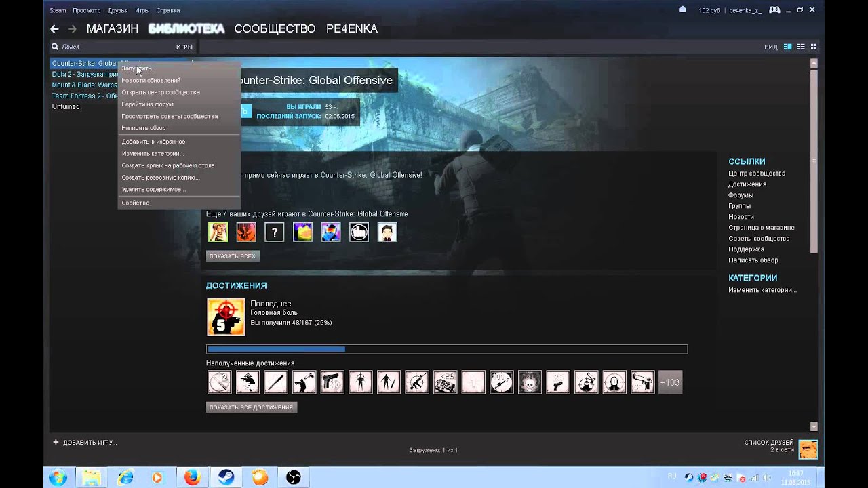Open Internet Explorer from taskbar
Screen dimensions: 868x488
pos(125,477)
